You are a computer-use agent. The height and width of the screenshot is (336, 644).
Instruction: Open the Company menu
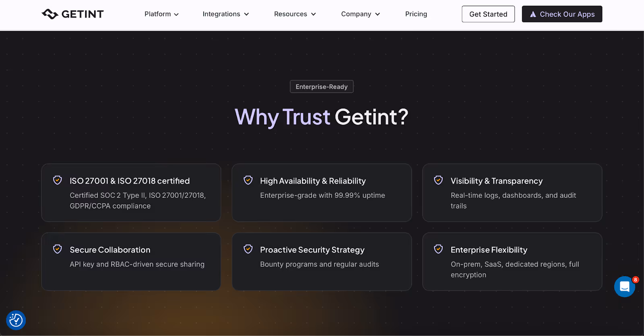361,14
